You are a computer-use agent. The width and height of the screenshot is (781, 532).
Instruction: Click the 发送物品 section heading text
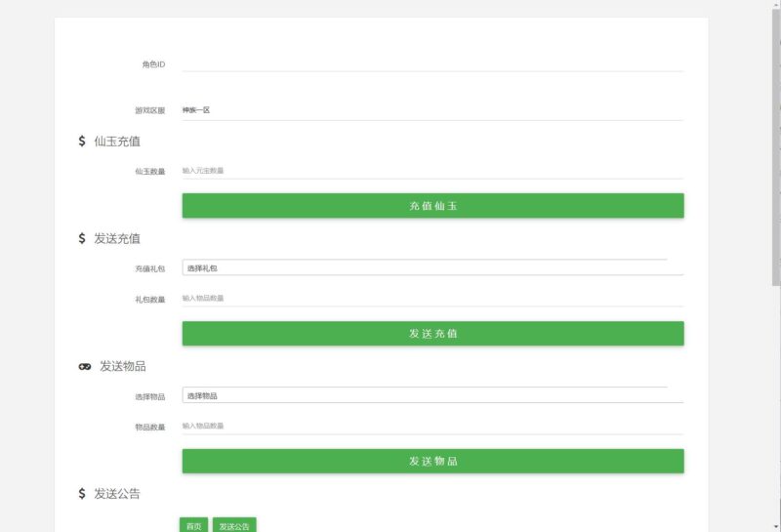(x=123, y=366)
